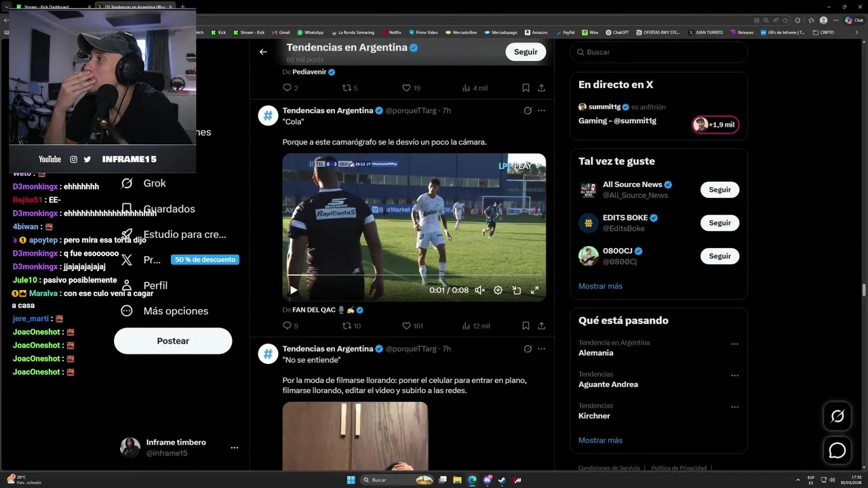Go back with the arrow beside Tendencias en Argentina
Image resolution: width=868 pixels, height=488 pixels.
[x=263, y=52]
